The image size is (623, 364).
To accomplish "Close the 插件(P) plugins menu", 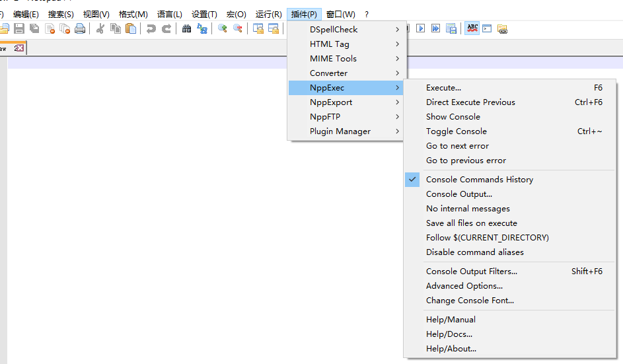I will 304,15.
